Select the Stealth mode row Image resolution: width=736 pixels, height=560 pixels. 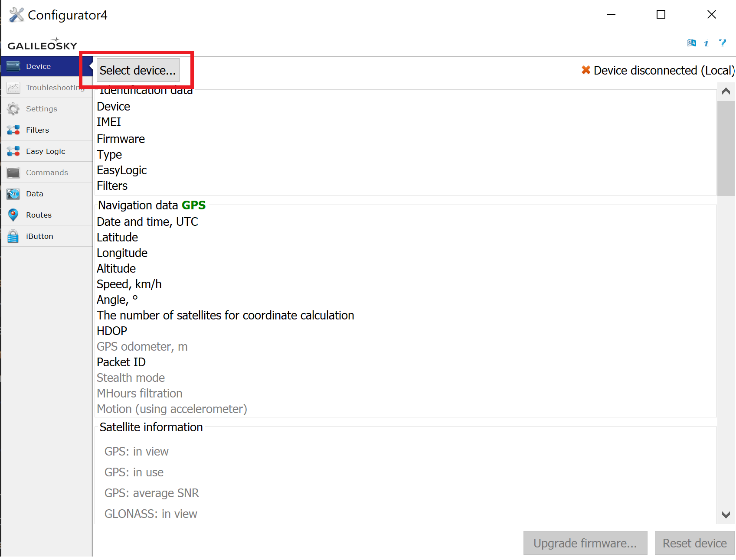131,378
